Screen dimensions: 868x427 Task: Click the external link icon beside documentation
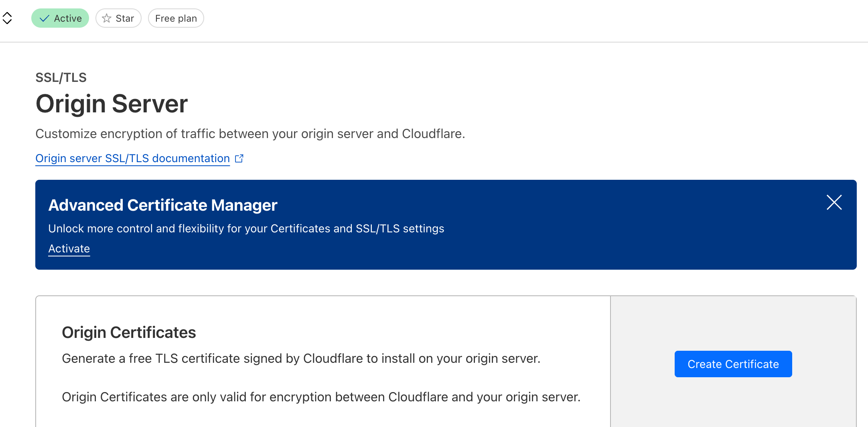click(239, 159)
